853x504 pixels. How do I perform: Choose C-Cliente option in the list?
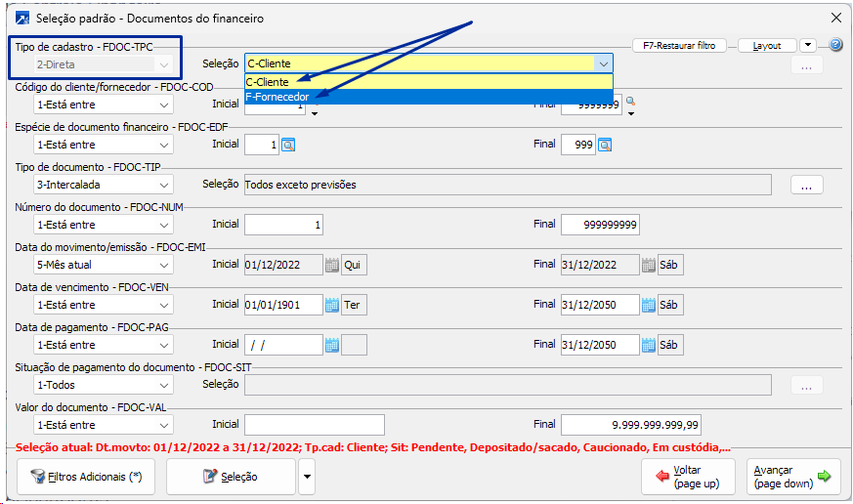(x=270, y=81)
